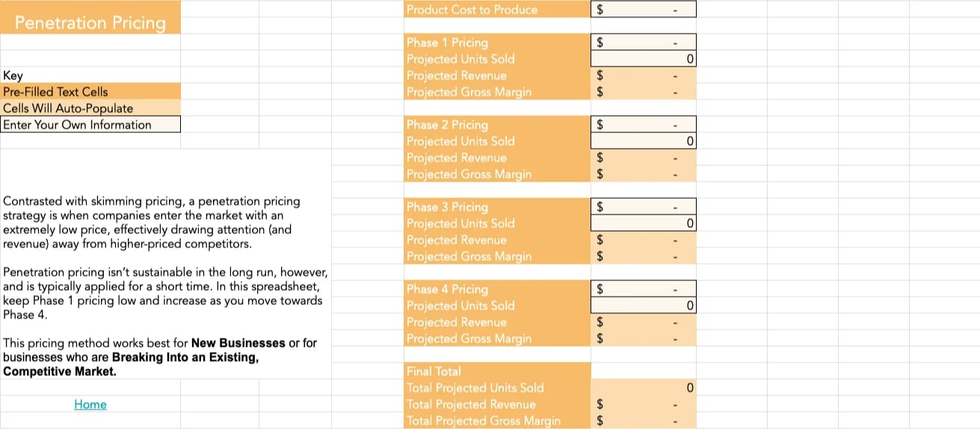Click the Phase 1 Projected Revenue label cell
Viewport: 980px width, 429px height.
[x=497, y=75]
